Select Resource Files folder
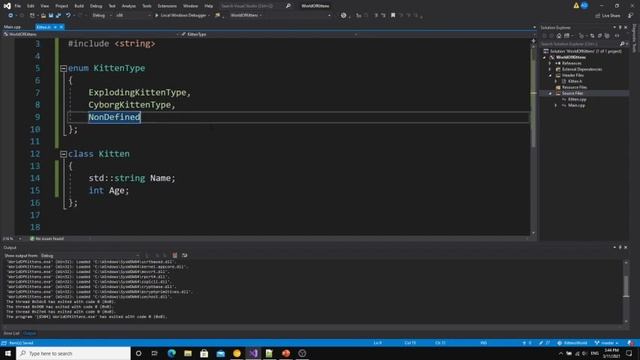 574,87
